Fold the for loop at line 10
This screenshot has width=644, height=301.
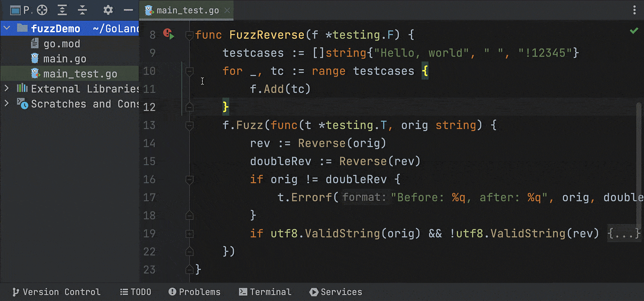point(189,71)
